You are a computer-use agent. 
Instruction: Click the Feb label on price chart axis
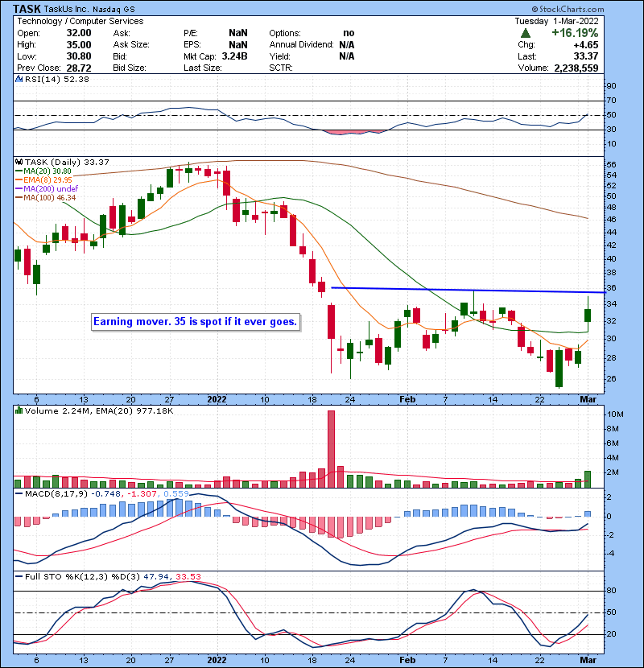(407, 400)
